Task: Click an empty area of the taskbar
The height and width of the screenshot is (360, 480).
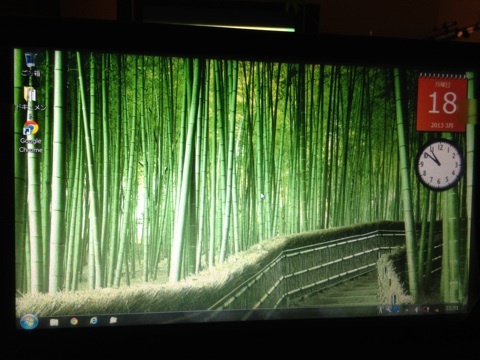Action: tap(233, 317)
